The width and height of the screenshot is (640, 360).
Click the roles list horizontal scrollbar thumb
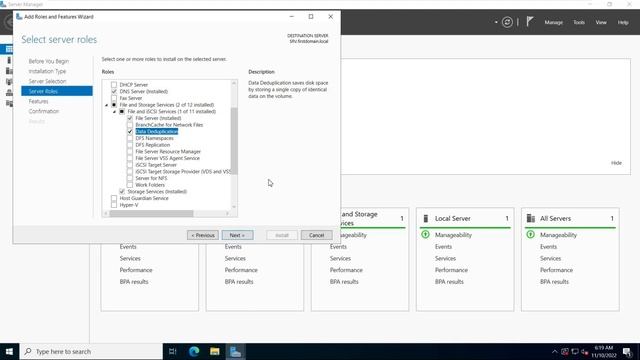coord(151,213)
